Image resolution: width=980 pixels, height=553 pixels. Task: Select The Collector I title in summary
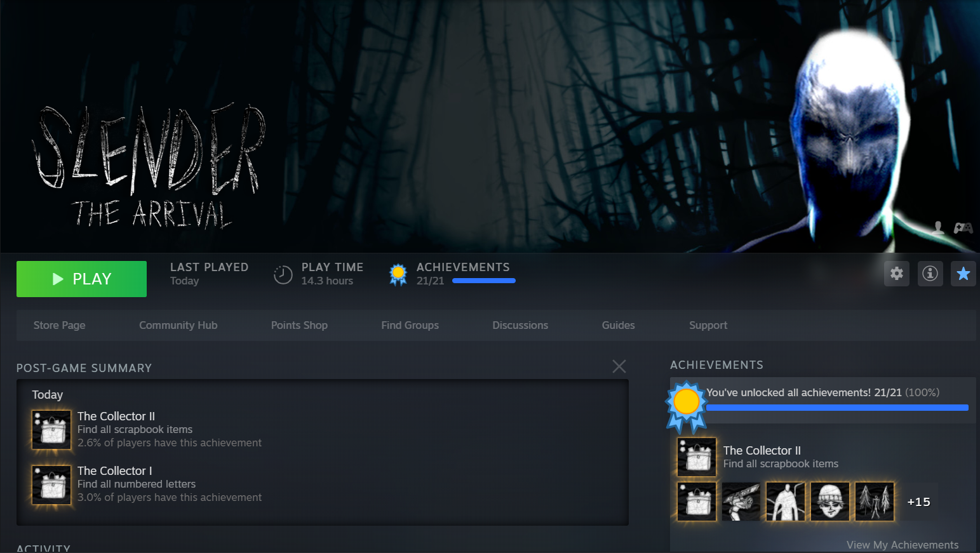click(115, 470)
